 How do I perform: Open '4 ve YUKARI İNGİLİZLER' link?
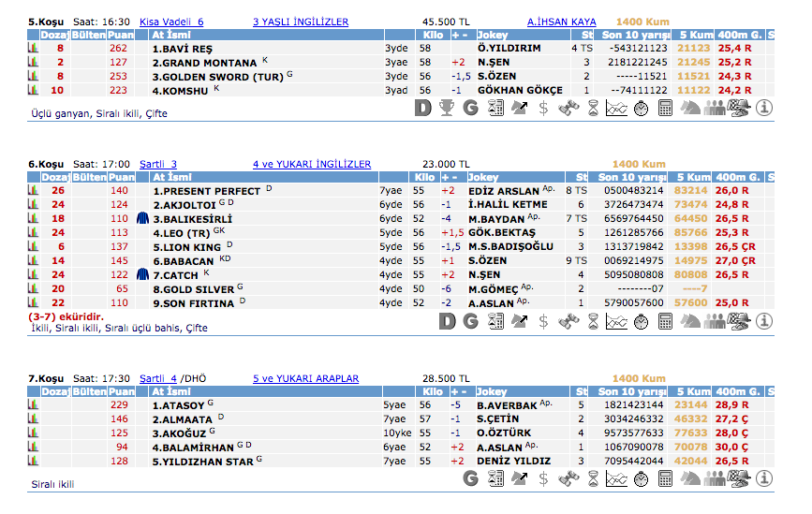coord(312,164)
